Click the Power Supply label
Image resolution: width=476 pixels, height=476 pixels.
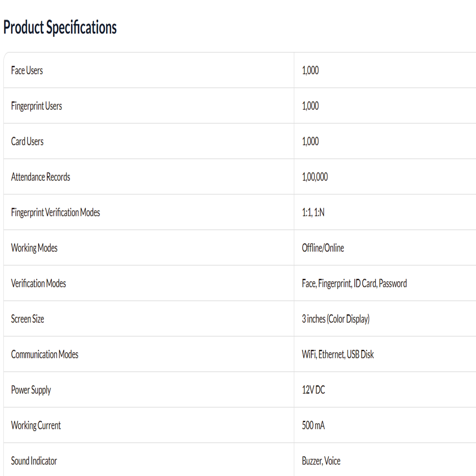tap(31, 390)
